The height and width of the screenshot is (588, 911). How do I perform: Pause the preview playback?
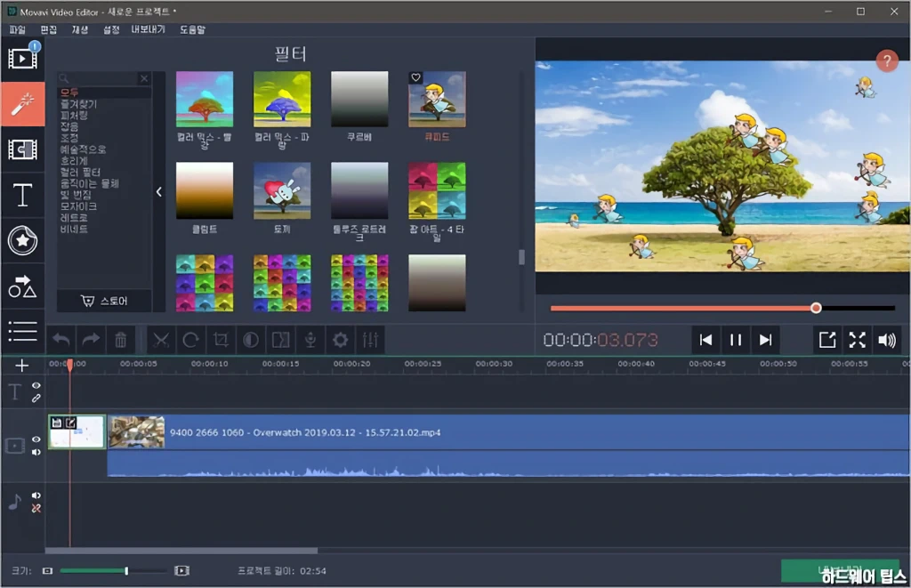736,340
